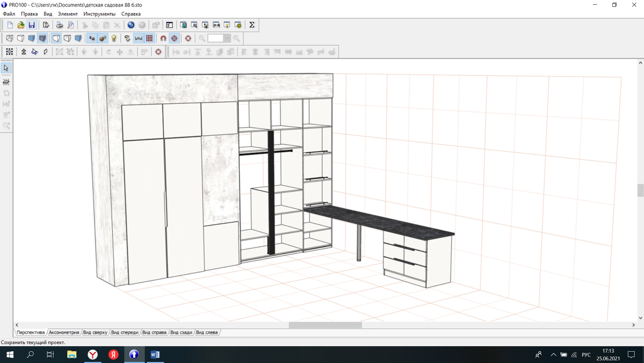Open File Explorer from the taskbar
The height and width of the screenshot is (363, 644).
[x=72, y=354]
